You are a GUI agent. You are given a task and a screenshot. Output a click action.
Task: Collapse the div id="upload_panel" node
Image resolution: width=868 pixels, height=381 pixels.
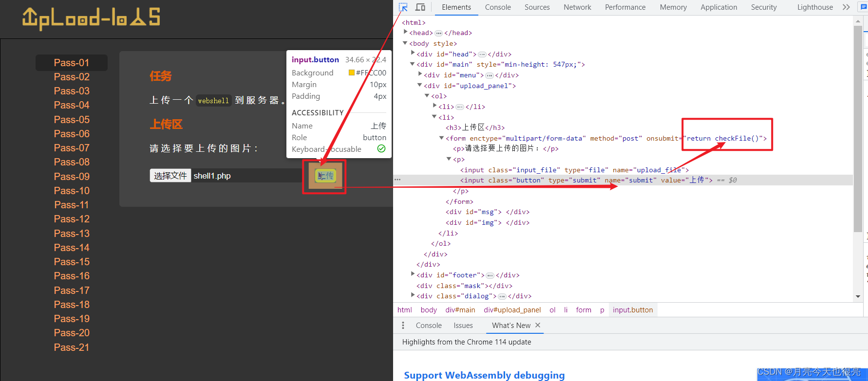pyautogui.click(x=420, y=85)
